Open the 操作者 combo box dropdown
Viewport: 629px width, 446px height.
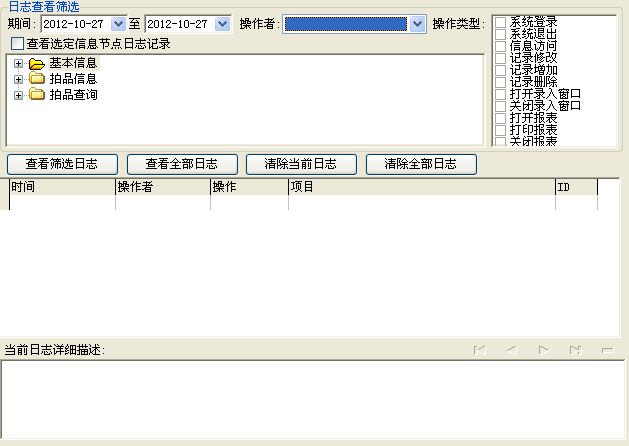pos(417,24)
